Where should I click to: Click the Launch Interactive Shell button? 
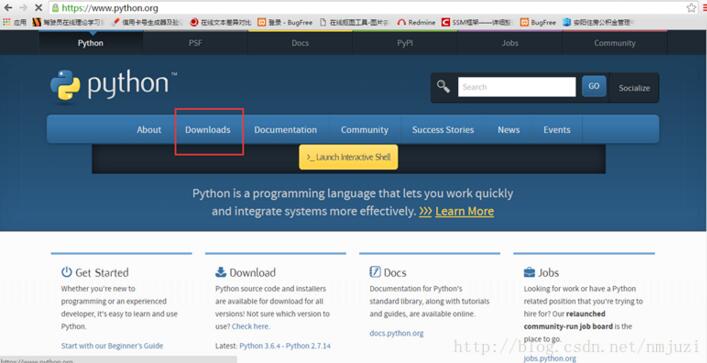349,157
